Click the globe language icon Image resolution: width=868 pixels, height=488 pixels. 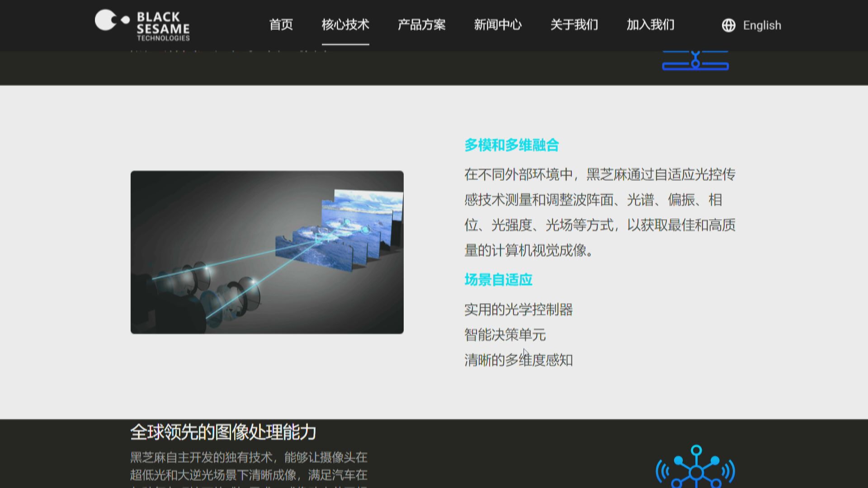728,25
